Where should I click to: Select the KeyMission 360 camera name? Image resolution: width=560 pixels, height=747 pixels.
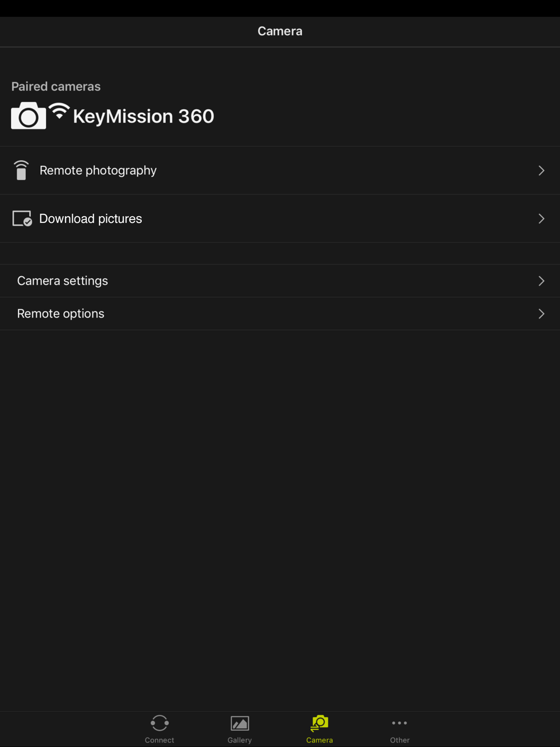[x=143, y=116]
